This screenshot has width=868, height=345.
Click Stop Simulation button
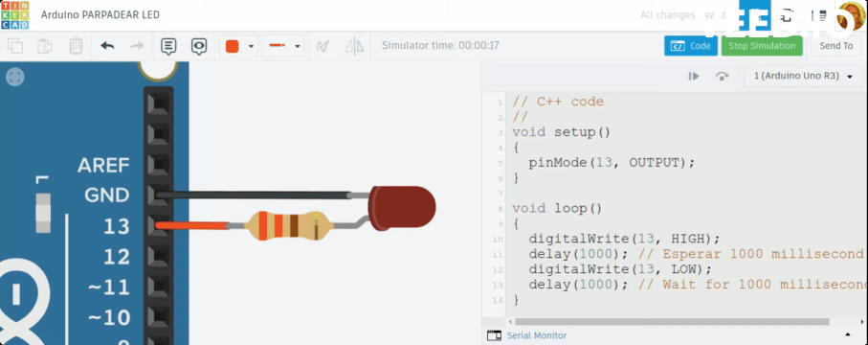[x=762, y=46]
